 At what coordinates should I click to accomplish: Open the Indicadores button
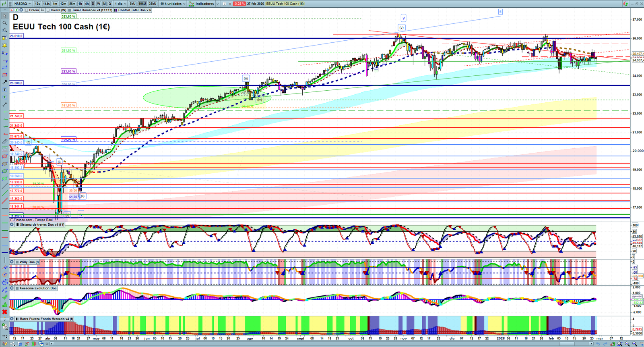point(202,4)
